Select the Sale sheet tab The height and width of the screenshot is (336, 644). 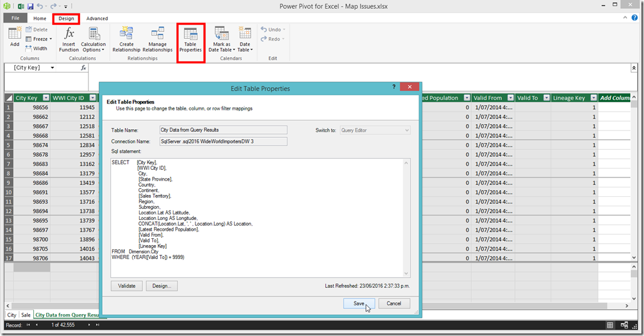(x=26, y=315)
